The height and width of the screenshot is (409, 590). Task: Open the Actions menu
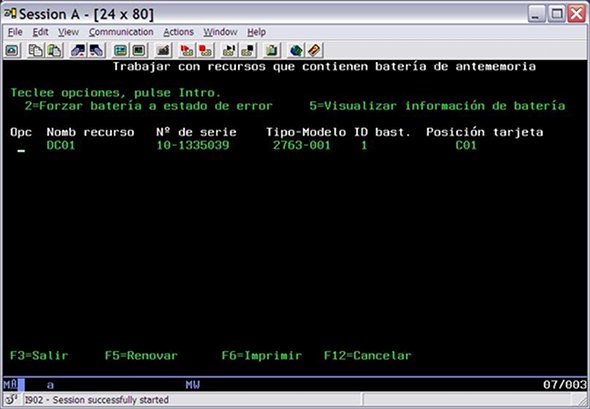pyautogui.click(x=178, y=32)
